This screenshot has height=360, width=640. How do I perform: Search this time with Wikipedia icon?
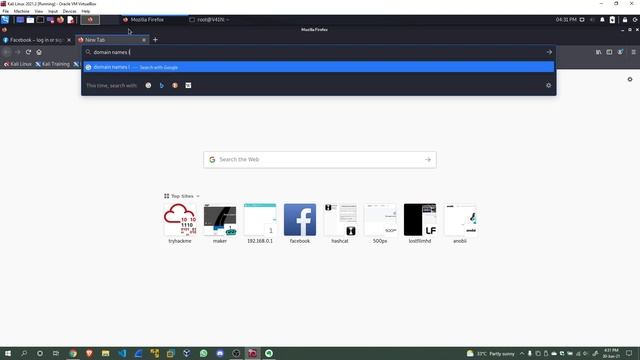188,85
